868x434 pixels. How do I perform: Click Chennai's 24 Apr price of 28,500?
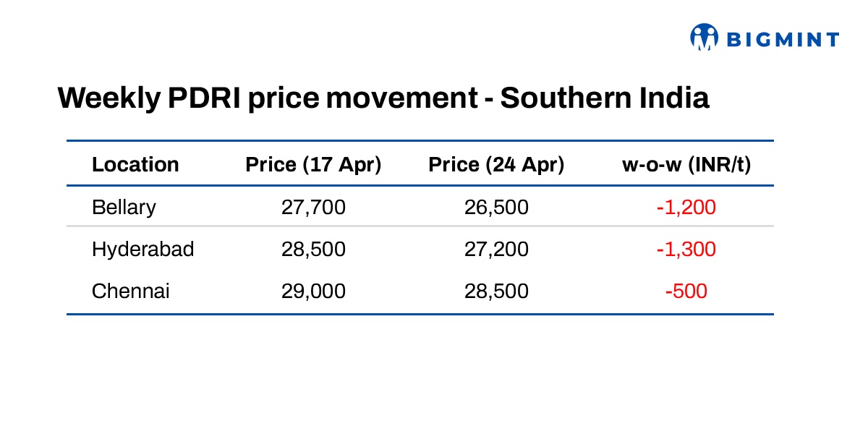click(496, 292)
